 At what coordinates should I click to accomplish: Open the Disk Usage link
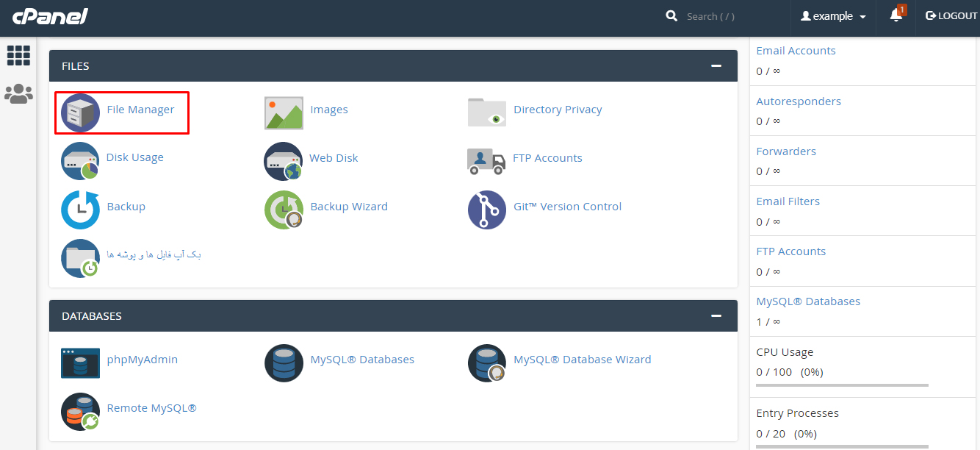tap(135, 157)
